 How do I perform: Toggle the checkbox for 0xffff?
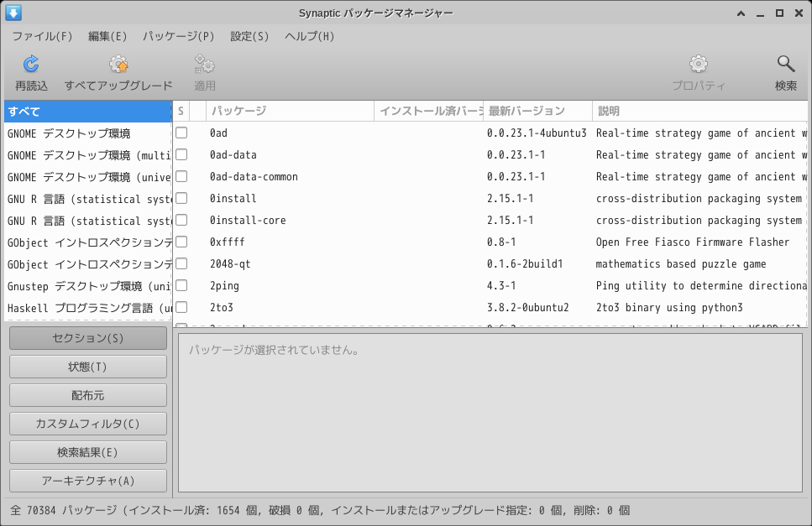coord(181,242)
